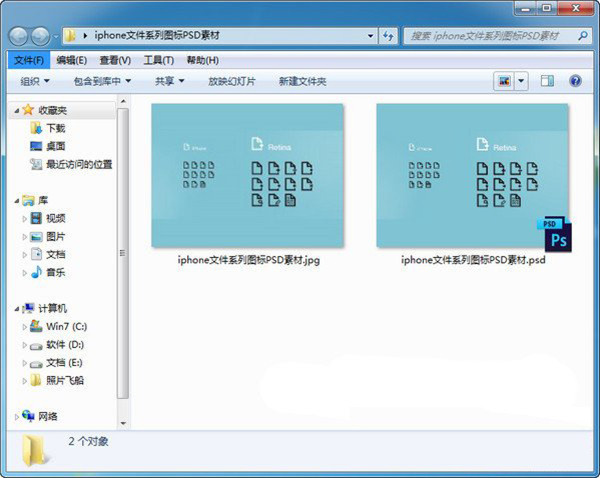This screenshot has width=600, height=478.
Task: Click the file name iphone文件系列图标PSD素材.jpg
Action: (249, 260)
